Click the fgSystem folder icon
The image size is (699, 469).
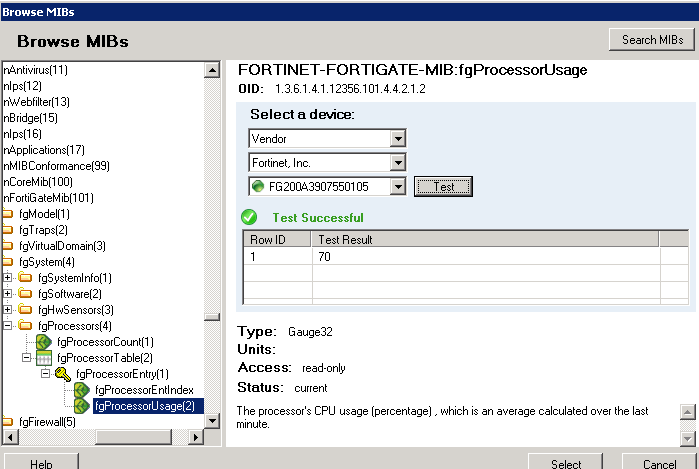pos(8,262)
